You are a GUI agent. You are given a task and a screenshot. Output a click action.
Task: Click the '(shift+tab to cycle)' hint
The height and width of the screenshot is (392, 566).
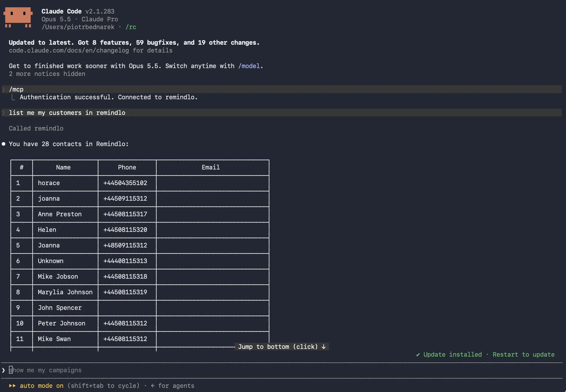coord(103,386)
